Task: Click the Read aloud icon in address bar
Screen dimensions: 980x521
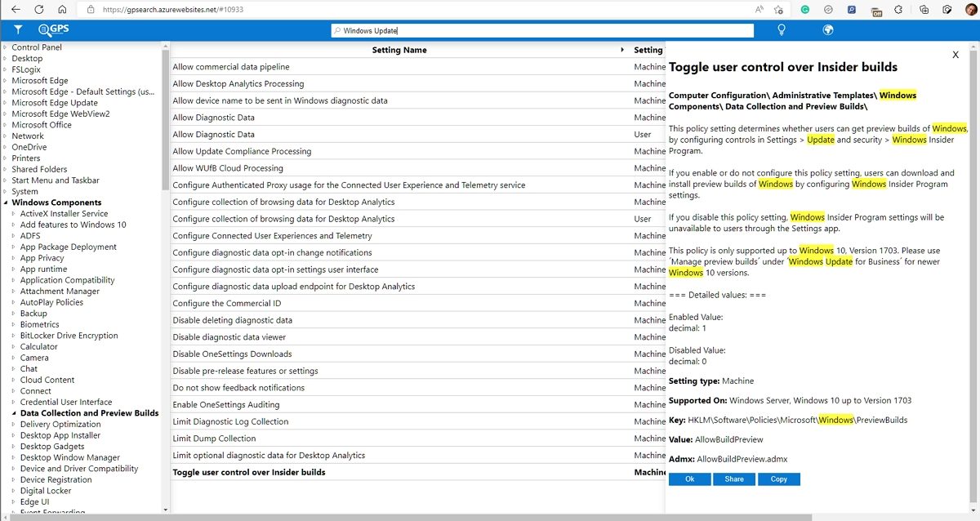Action: (x=759, y=10)
